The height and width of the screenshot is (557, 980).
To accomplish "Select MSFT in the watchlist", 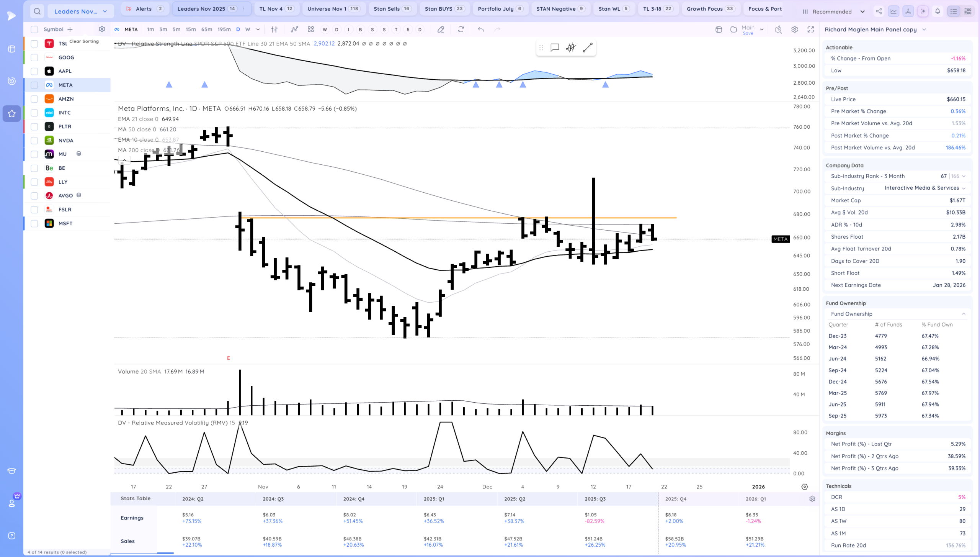I will coord(65,223).
